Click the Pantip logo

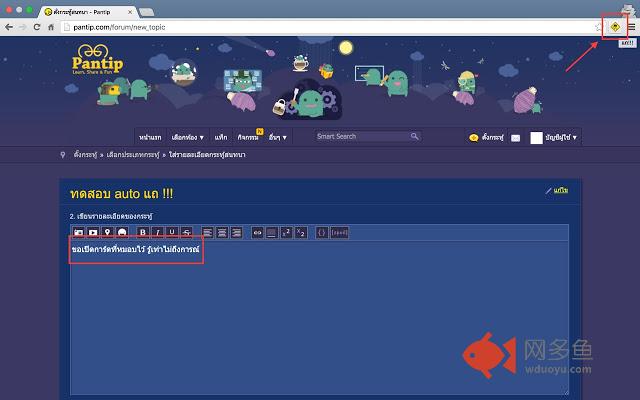coord(97,60)
